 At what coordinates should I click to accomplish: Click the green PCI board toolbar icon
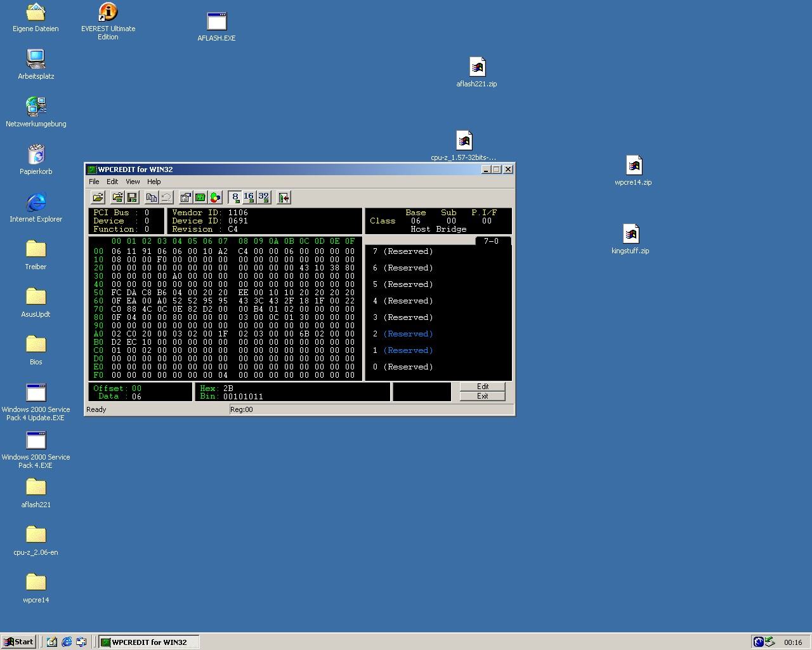200,197
